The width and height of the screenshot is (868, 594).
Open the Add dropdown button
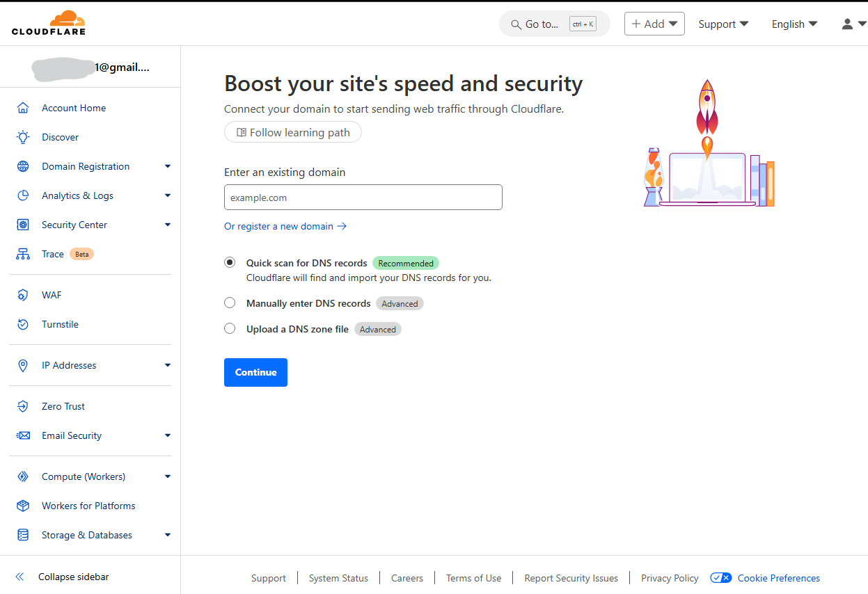[x=654, y=24]
